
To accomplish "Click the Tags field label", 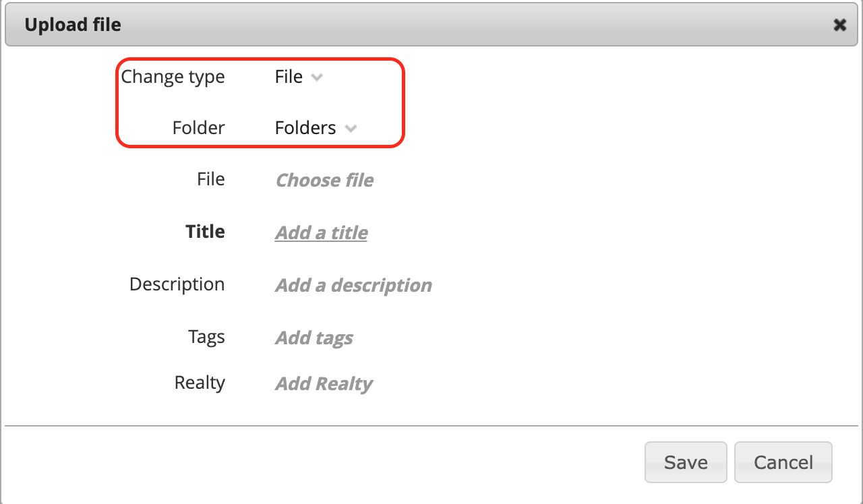I will coord(206,337).
